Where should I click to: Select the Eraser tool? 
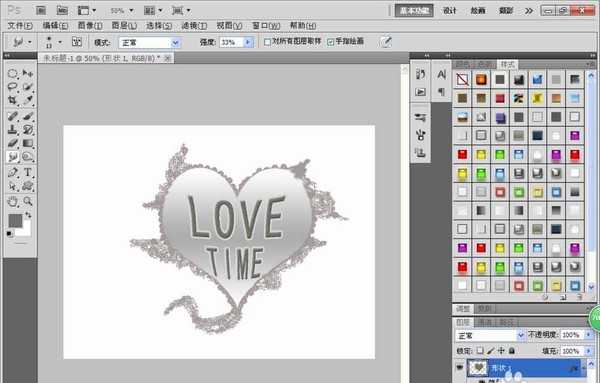[x=13, y=143]
